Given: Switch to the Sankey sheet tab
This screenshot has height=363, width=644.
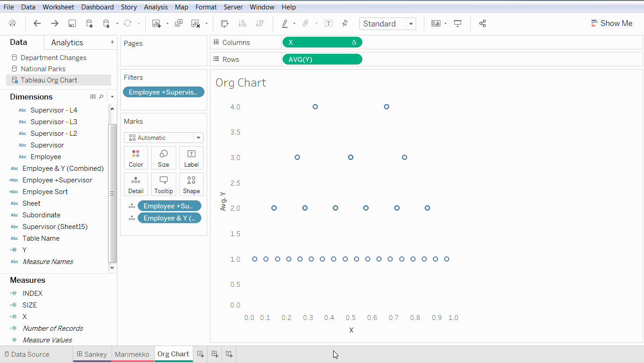Looking at the screenshot, I should [x=92, y=354].
